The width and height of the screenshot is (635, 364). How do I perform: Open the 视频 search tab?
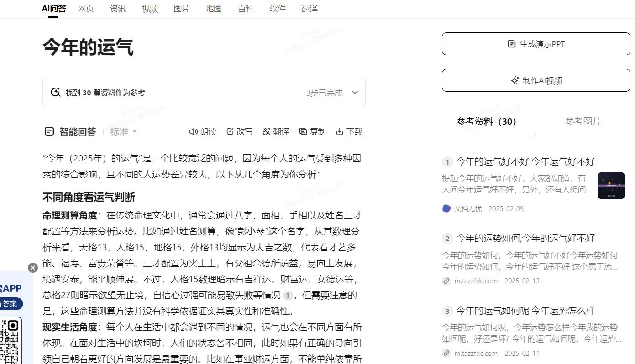[x=150, y=9]
